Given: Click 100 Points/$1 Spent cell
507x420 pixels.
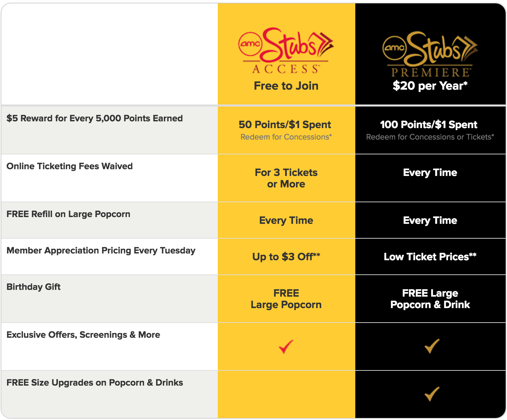Looking at the screenshot, I should (430, 130).
